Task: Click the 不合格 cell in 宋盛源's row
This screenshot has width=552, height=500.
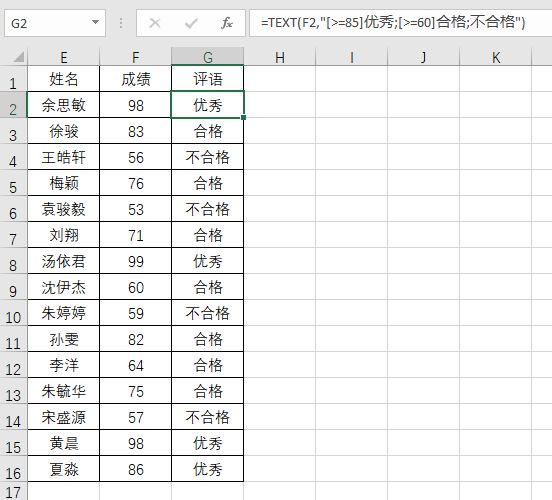Action: point(208,417)
